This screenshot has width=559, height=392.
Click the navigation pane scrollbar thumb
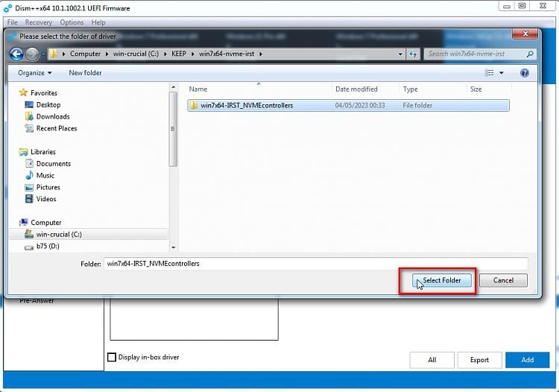tap(173, 129)
